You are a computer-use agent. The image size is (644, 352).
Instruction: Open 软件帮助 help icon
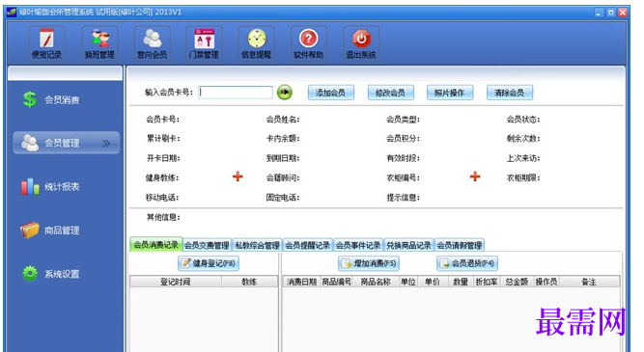point(309,43)
